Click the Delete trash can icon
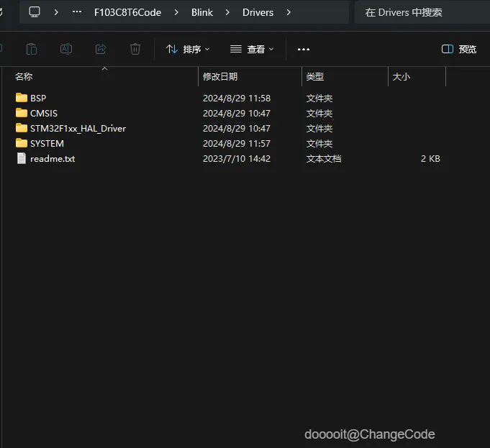This screenshot has width=490, height=448. (x=135, y=49)
